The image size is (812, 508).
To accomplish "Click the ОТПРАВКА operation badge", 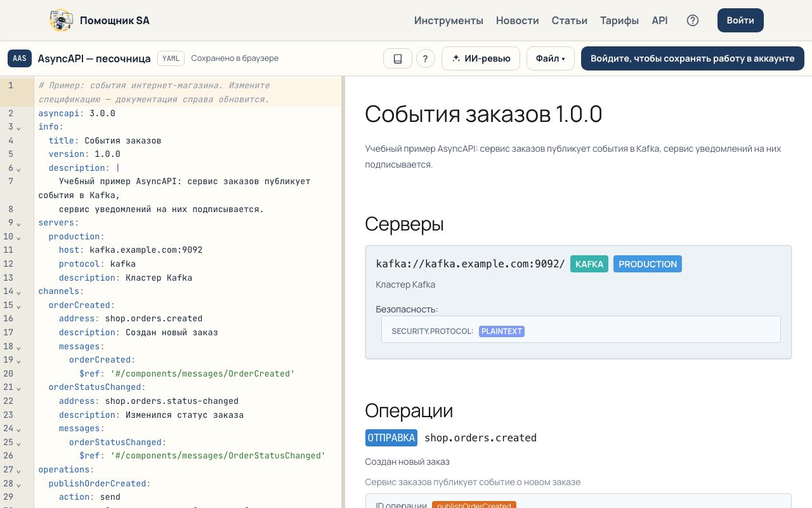I will (391, 438).
